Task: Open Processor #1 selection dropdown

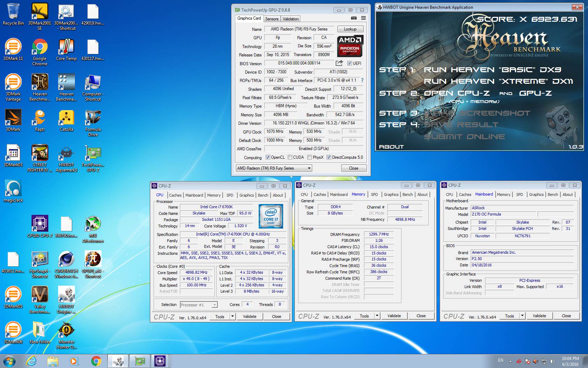Action: [x=199, y=305]
